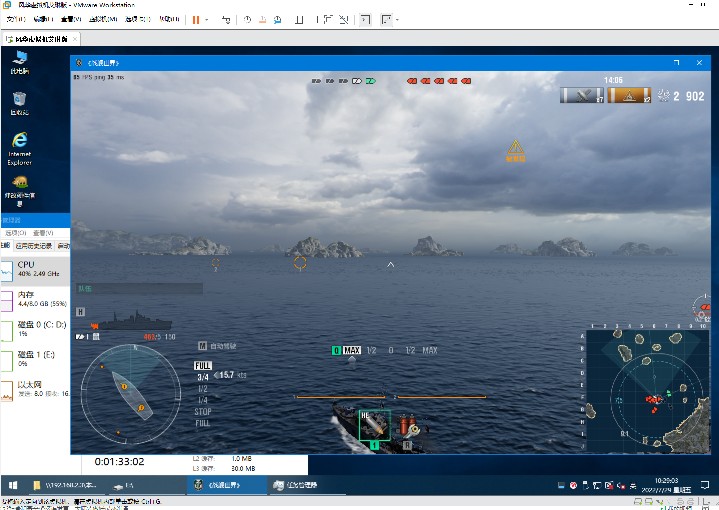Screen dimensions: 719x510
Task: Set throttle to reverse FULL below STOP
Action: 203,423
